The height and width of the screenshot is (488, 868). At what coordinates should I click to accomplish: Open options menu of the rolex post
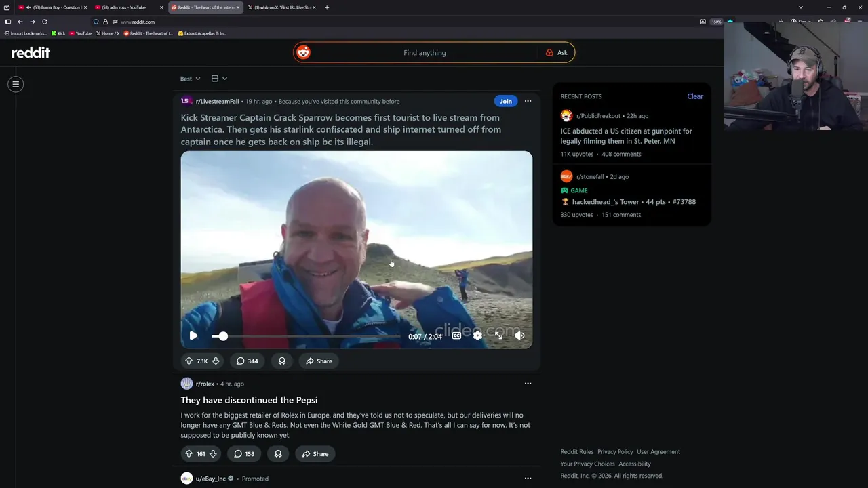(528, 384)
